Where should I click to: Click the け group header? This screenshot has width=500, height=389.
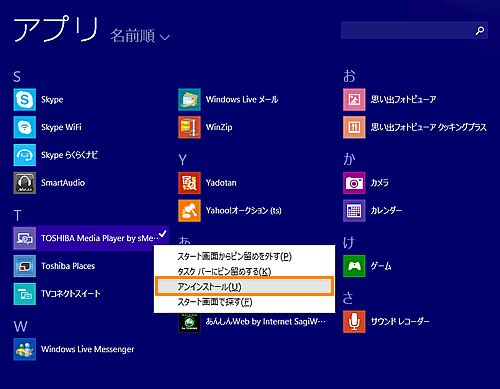(x=349, y=243)
